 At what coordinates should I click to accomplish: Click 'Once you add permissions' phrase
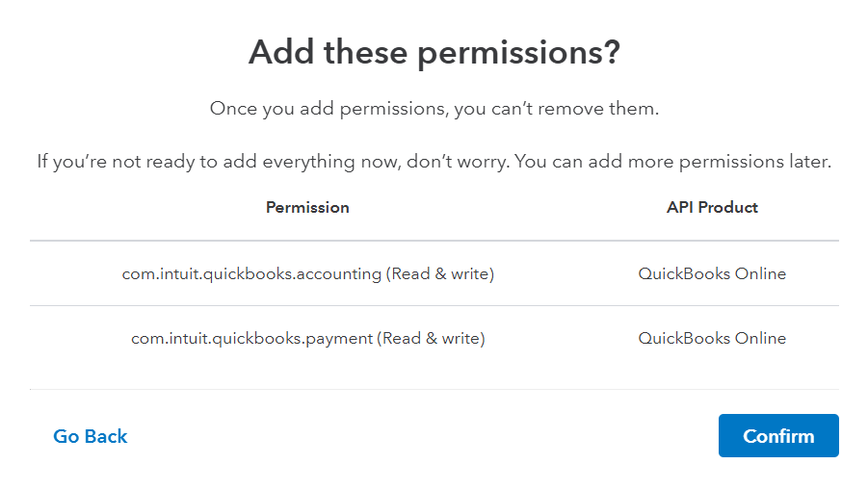(x=326, y=109)
